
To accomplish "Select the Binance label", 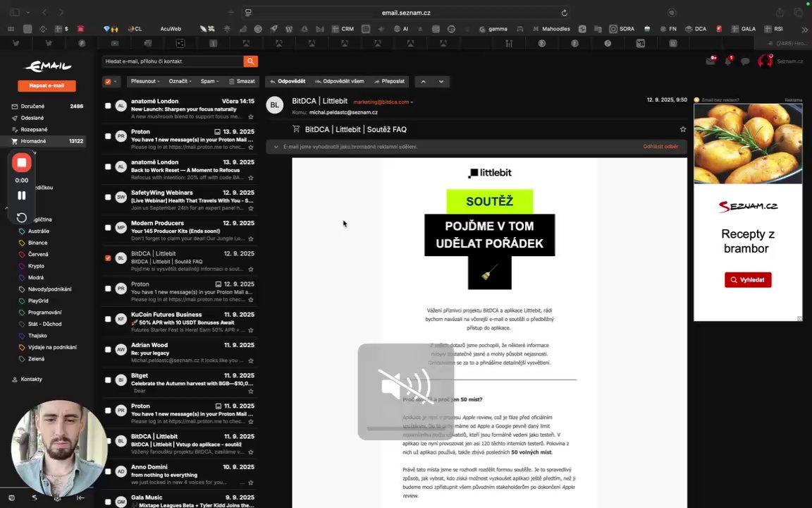I will tap(37, 243).
